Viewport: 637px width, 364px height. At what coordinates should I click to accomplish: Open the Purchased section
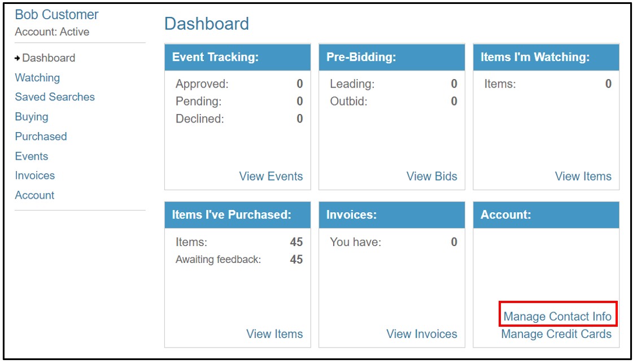point(41,136)
